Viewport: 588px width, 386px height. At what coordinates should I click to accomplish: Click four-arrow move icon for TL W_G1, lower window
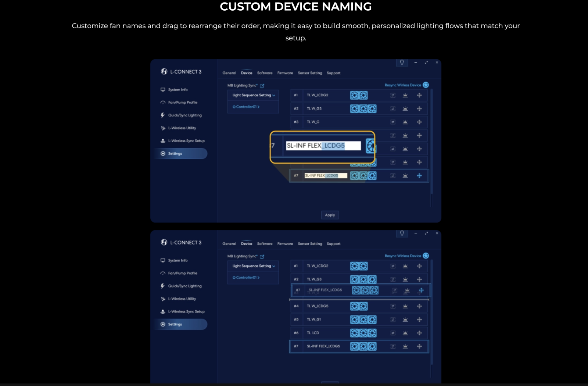tap(419, 319)
